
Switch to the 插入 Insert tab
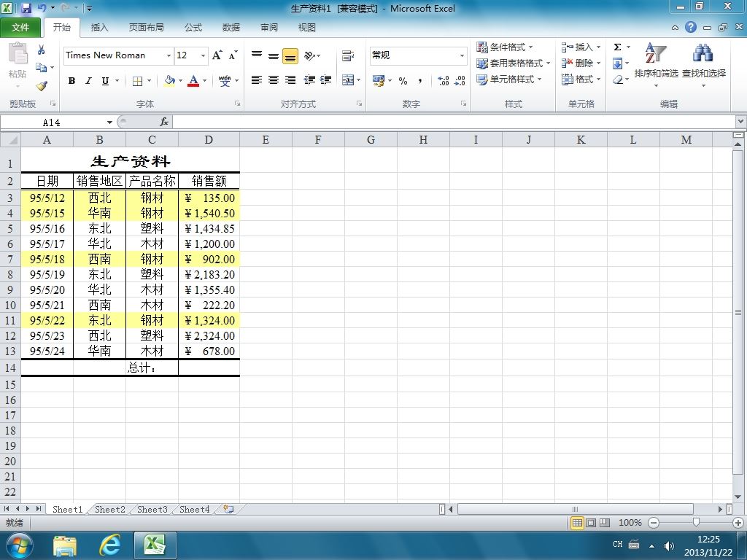[99, 28]
